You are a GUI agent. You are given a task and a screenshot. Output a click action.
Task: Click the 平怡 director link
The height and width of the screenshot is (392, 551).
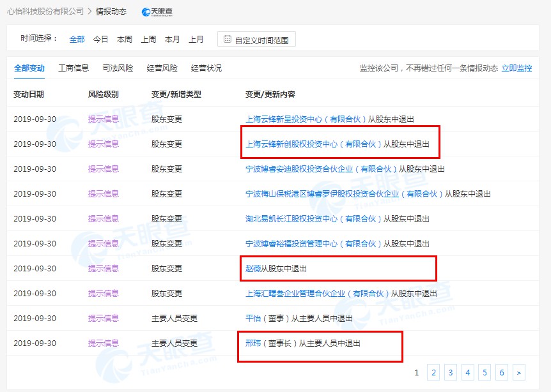click(x=253, y=319)
